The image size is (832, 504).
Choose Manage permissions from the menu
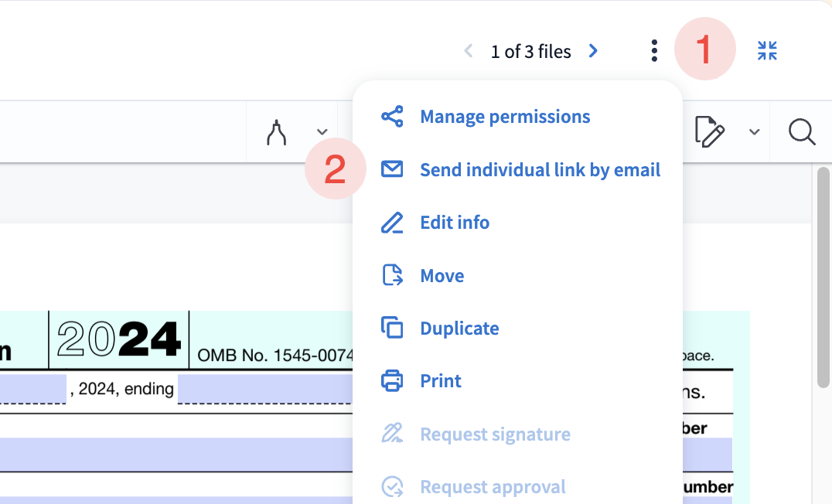pos(505,117)
